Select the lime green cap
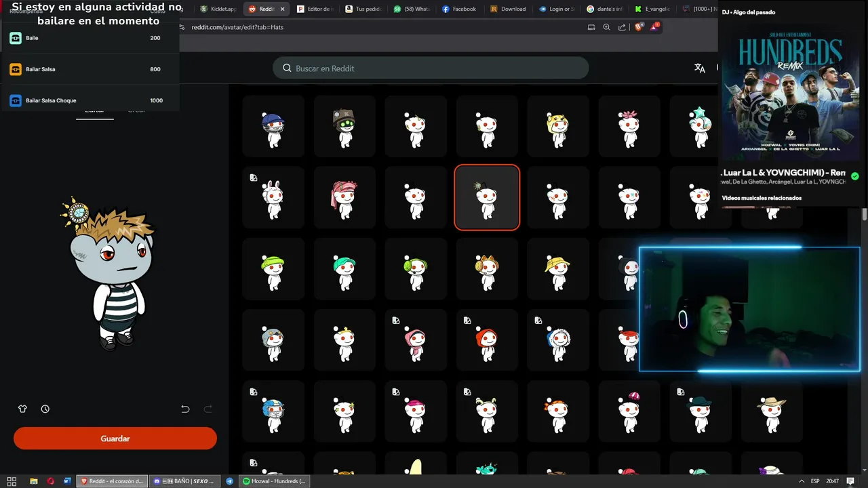 (x=273, y=269)
